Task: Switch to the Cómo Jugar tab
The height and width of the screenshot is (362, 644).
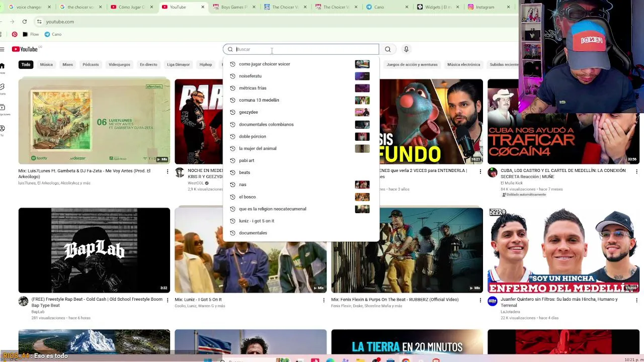Action: [x=131, y=7]
